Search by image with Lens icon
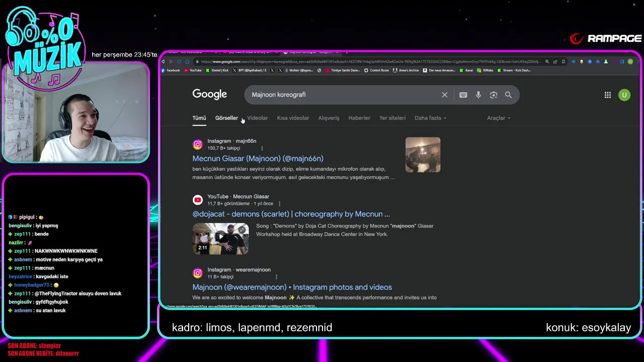This screenshot has width=644, height=362. [x=494, y=95]
